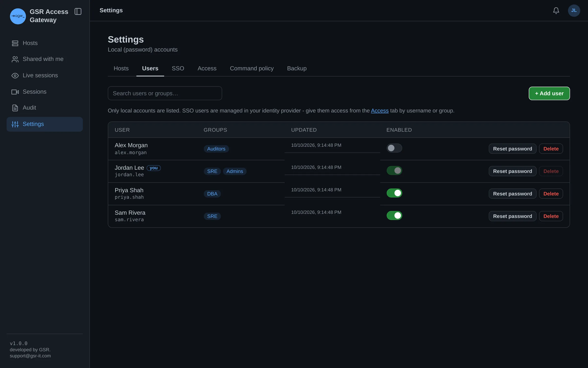Viewport: 588px width, 368px height.
Task: Click the you badge beside Jordan Lee
Action: point(154,168)
